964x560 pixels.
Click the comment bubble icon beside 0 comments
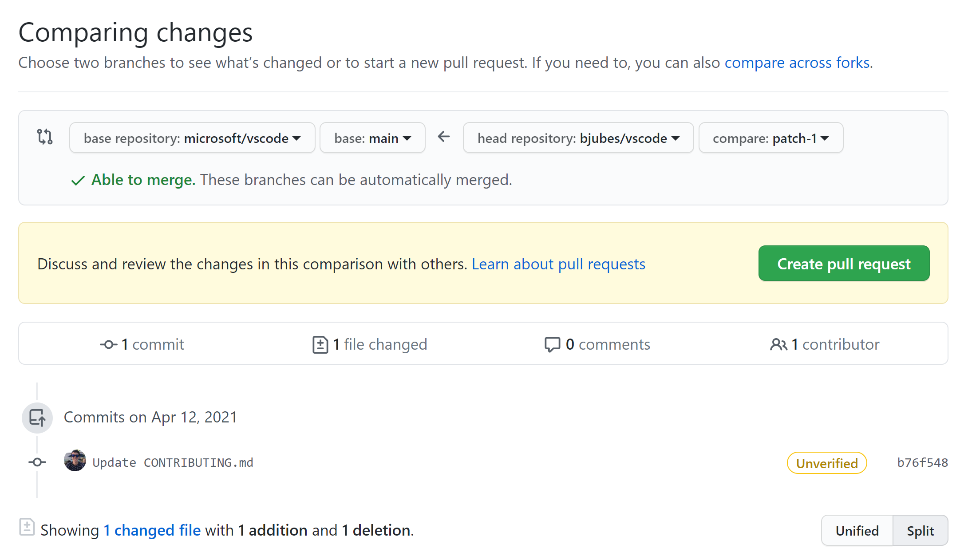[x=552, y=344]
